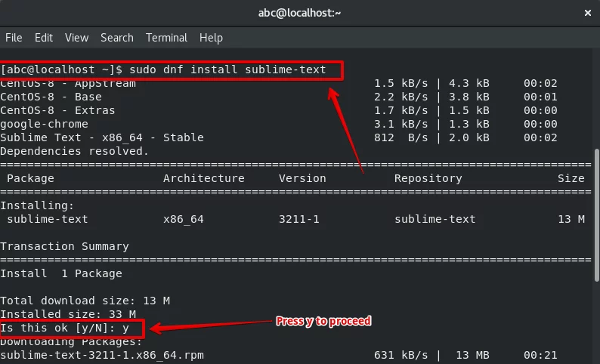The height and width of the screenshot is (364, 600).
Task: Click 'Transaction Summary' heading
Action: point(64,247)
